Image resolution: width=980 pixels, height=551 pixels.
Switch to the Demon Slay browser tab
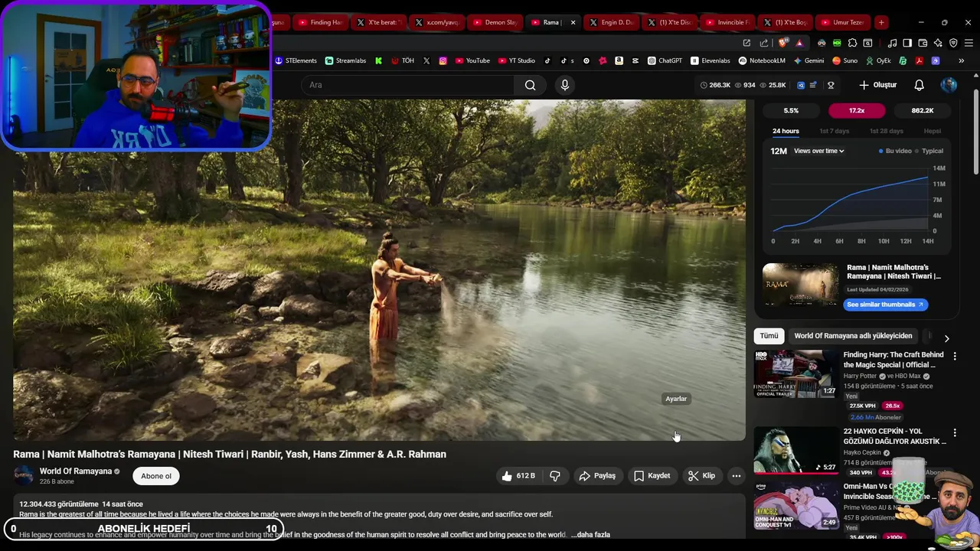tap(495, 22)
